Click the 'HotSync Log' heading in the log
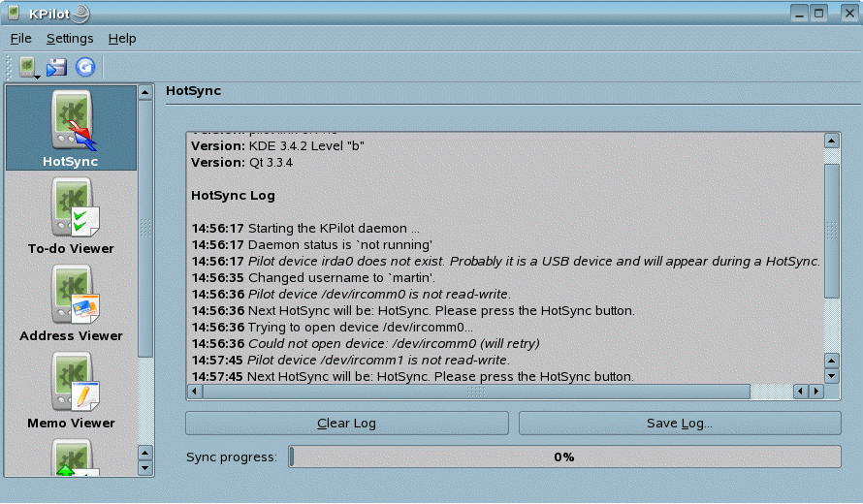Viewport: 863px width, 504px height. pyautogui.click(x=233, y=196)
